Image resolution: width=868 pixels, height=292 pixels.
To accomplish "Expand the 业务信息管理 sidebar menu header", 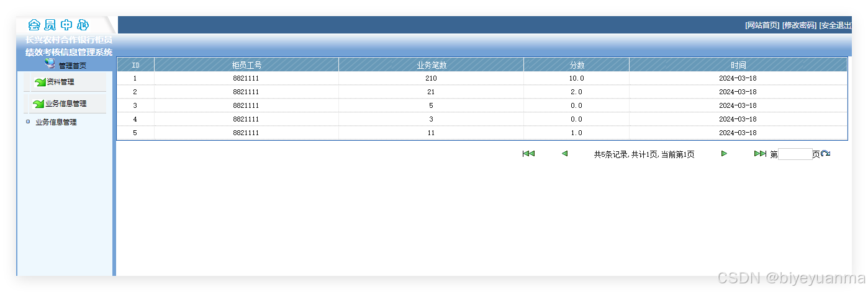I will (x=66, y=104).
